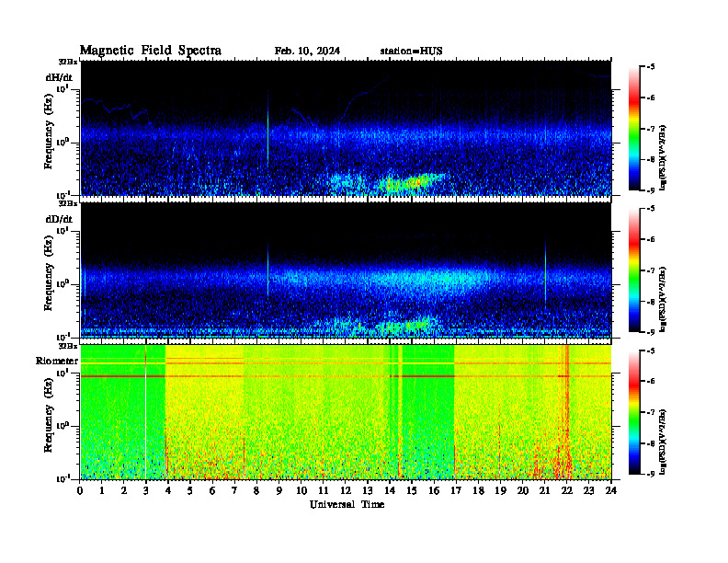
Task: Click the "18" hour tick label
Action: point(478,490)
